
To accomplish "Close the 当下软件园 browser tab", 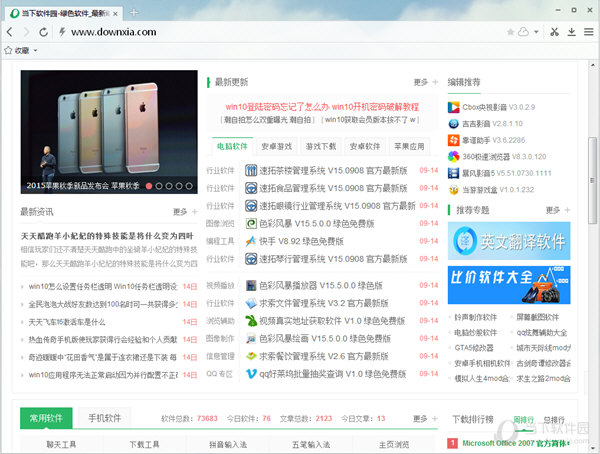I will click(x=116, y=14).
